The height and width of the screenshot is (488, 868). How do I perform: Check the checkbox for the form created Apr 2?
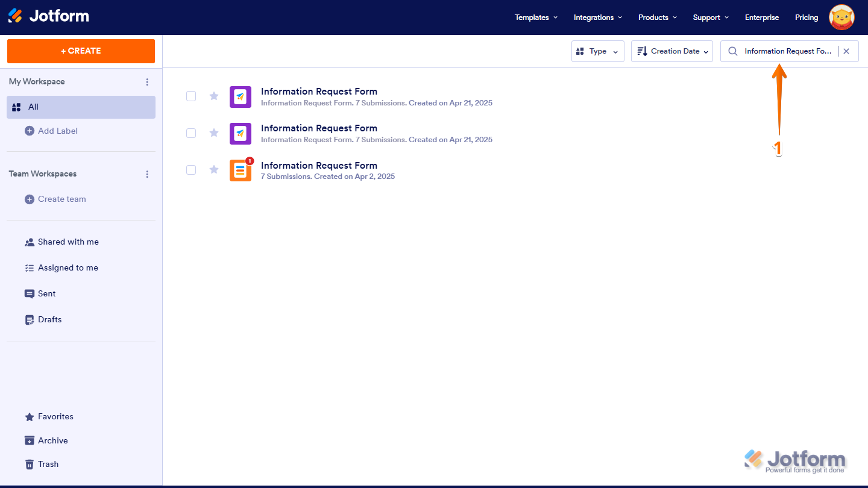(x=191, y=170)
